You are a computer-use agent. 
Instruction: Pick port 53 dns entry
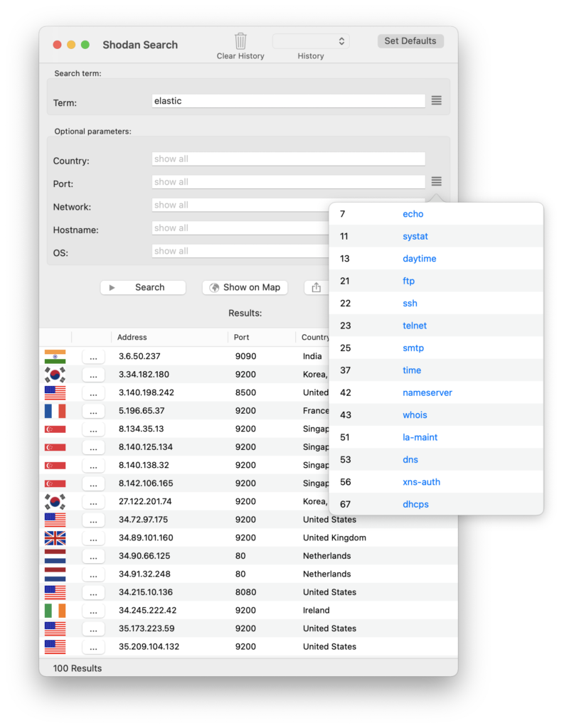point(436,459)
